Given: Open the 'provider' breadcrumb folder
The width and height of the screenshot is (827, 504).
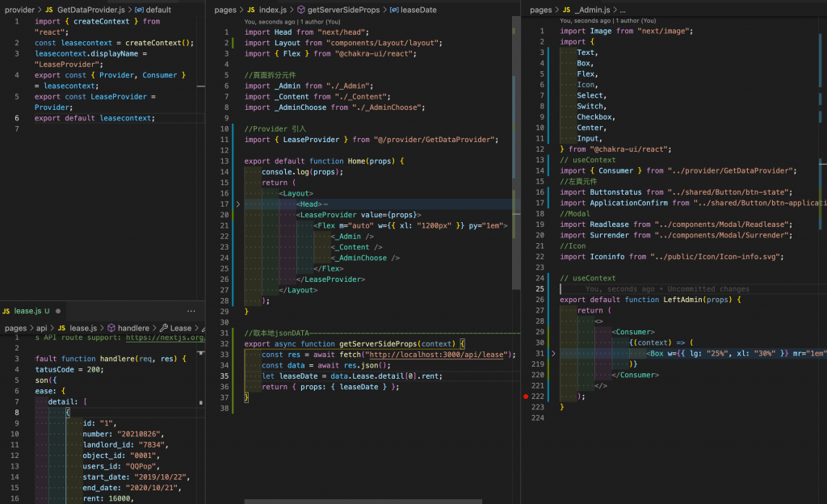Looking at the screenshot, I should tap(19, 10).
